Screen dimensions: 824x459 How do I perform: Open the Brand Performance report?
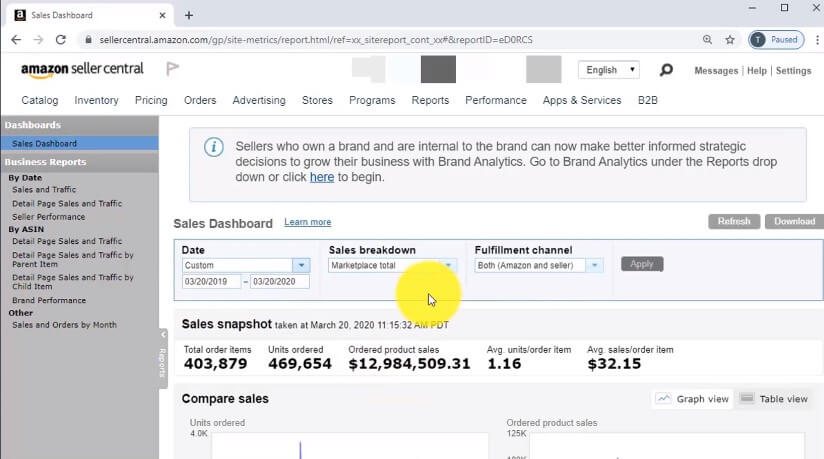click(x=49, y=300)
